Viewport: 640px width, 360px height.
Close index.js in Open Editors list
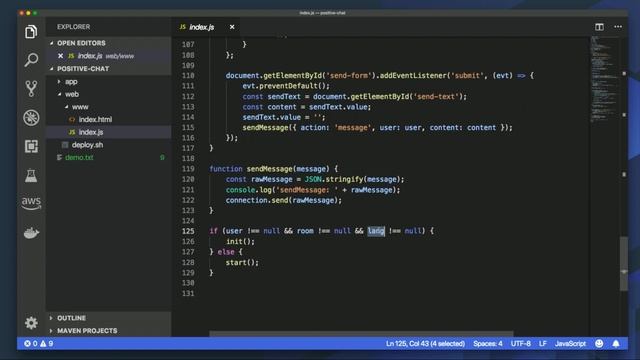[60, 56]
